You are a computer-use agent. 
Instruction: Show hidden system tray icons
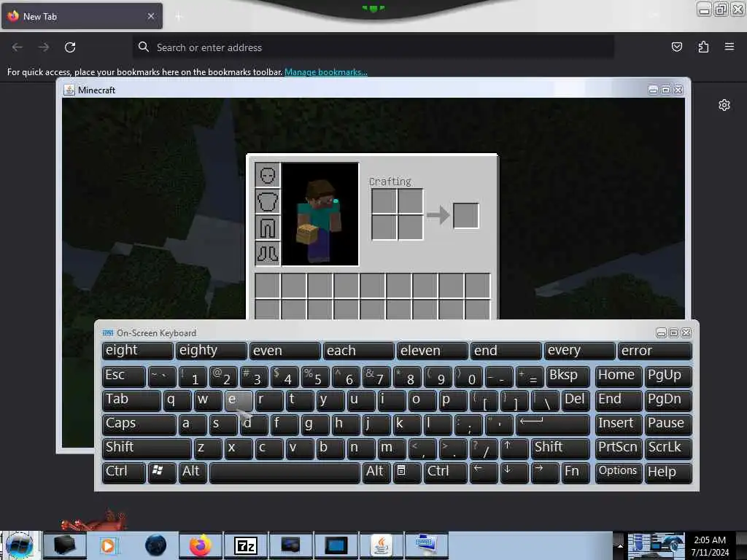620,545
